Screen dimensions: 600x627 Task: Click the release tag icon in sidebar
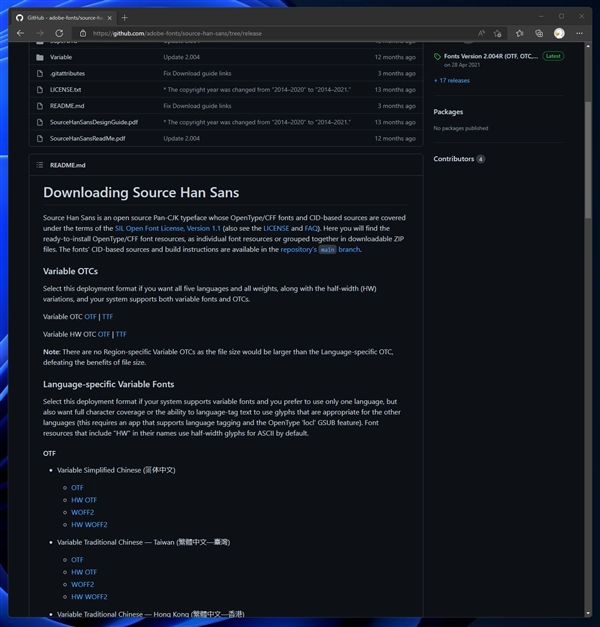click(437, 56)
